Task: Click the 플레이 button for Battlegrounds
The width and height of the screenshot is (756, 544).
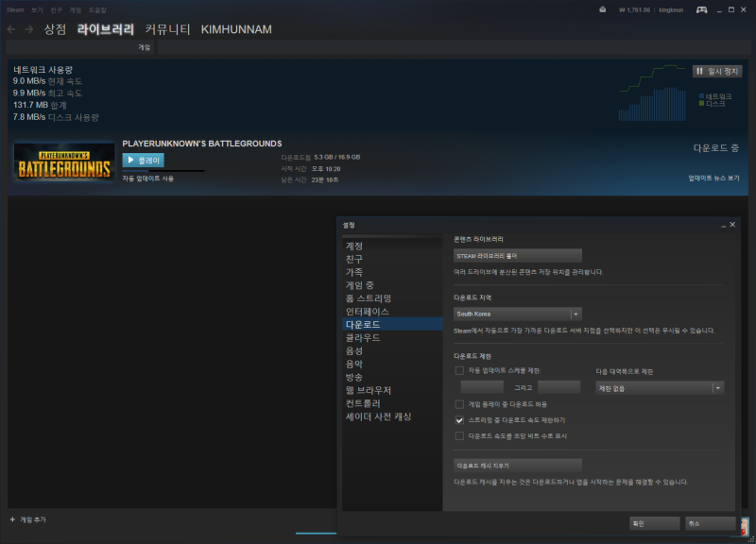Action: click(x=144, y=160)
